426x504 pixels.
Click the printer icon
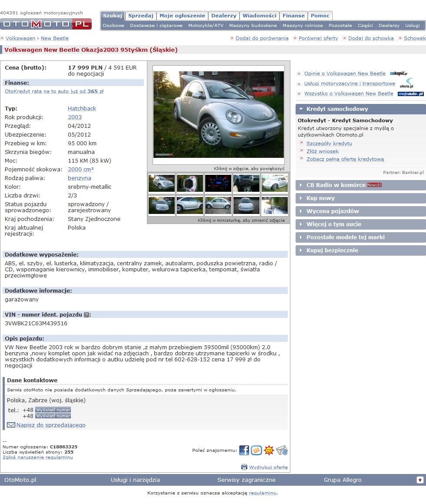[244, 467]
